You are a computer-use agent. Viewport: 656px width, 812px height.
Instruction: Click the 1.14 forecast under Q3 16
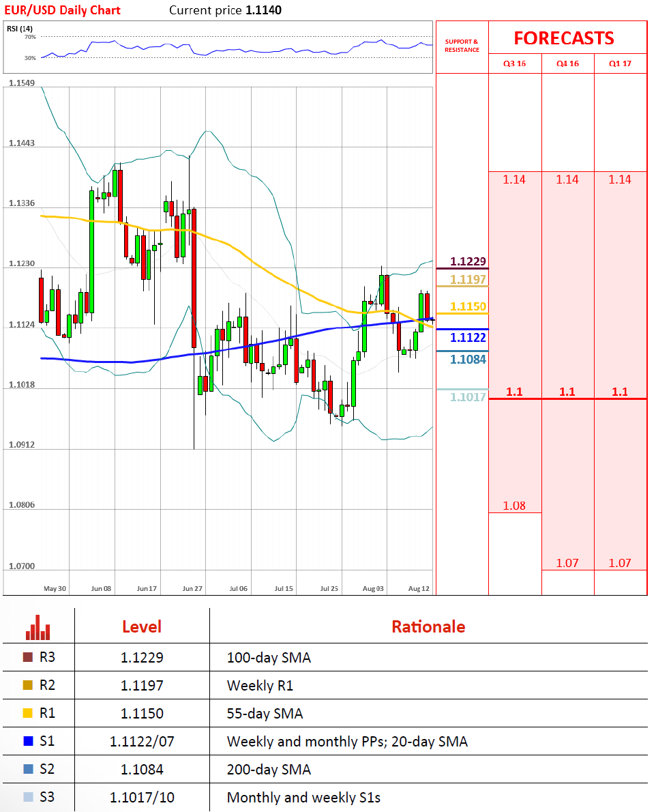(x=514, y=179)
